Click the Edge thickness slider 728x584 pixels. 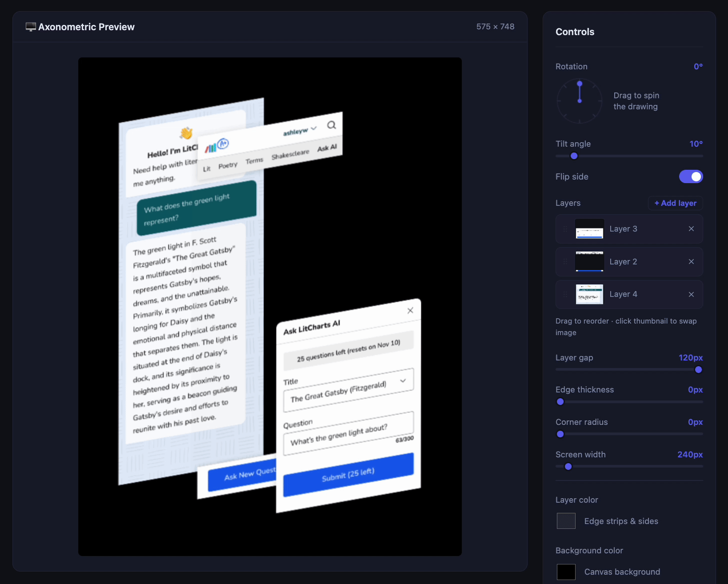point(629,402)
